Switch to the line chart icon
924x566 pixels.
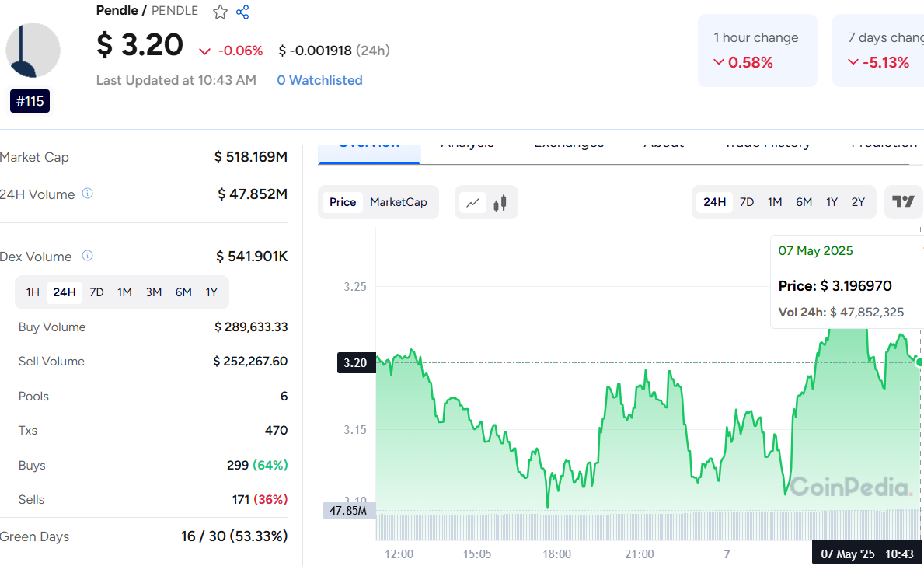[472, 203]
